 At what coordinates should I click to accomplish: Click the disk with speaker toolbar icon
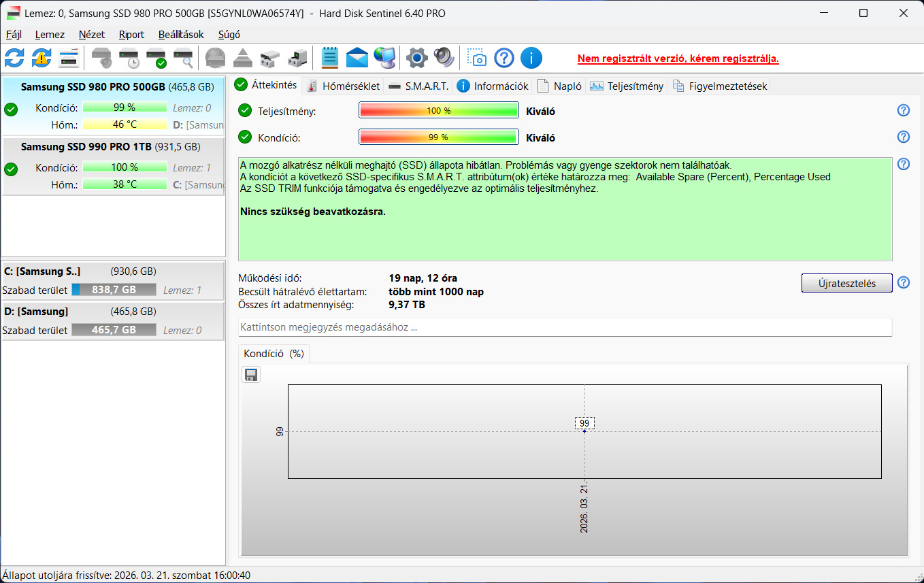click(101, 58)
